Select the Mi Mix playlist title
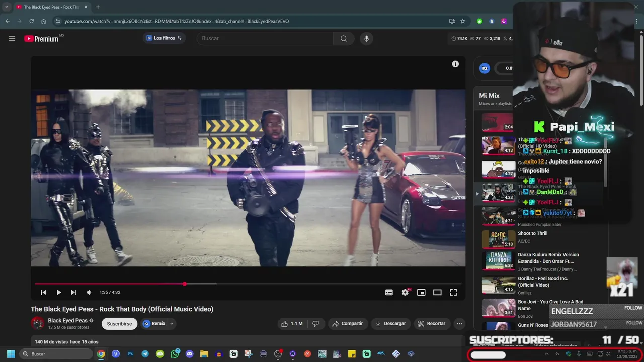This screenshot has height=362, width=644. click(x=489, y=96)
